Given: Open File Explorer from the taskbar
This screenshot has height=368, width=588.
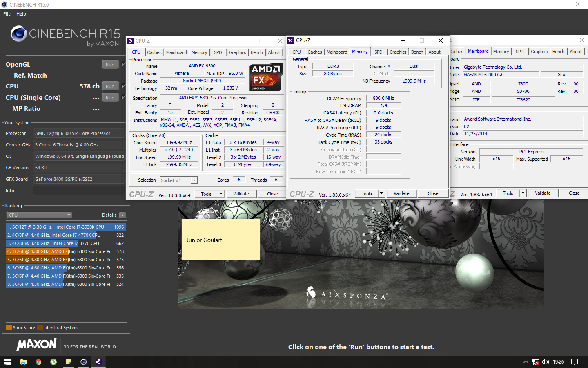Looking at the screenshot, I should 23,362.
